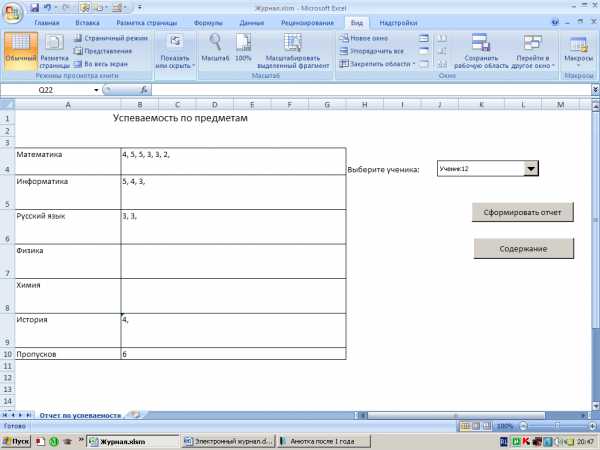Expand the Macros (Макросы) dropdown
The height and width of the screenshot is (450, 600).
click(x=578, y=50)
